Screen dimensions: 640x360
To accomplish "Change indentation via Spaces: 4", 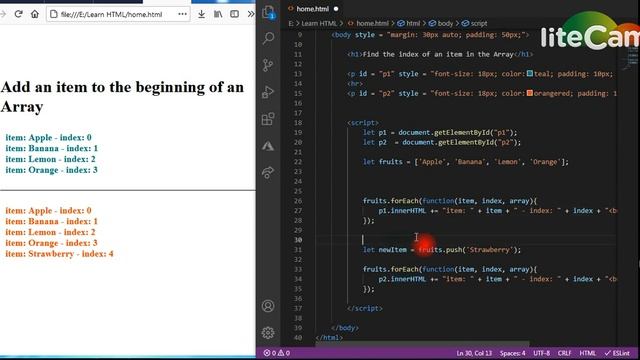I will [x=513, y=353].
